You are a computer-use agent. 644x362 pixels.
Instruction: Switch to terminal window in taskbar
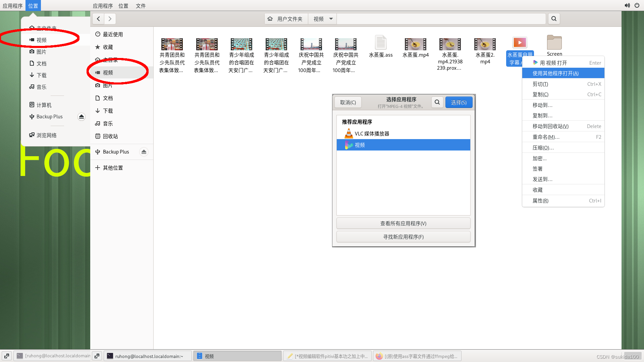tap(148, 356)
